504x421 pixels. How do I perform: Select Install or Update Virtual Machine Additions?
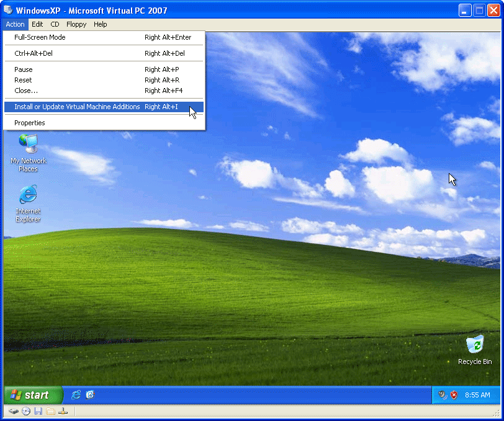point(104,107)
